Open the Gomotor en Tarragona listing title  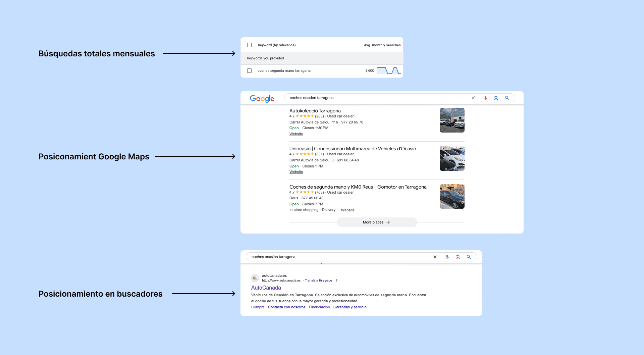pyautogui.click(x=358, y=187)
